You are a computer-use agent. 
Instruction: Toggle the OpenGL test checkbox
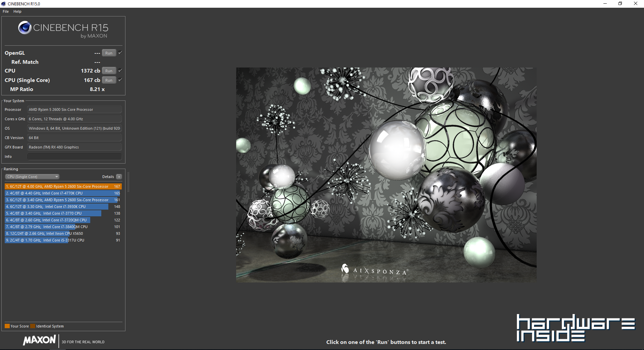(x=120, y=53)
